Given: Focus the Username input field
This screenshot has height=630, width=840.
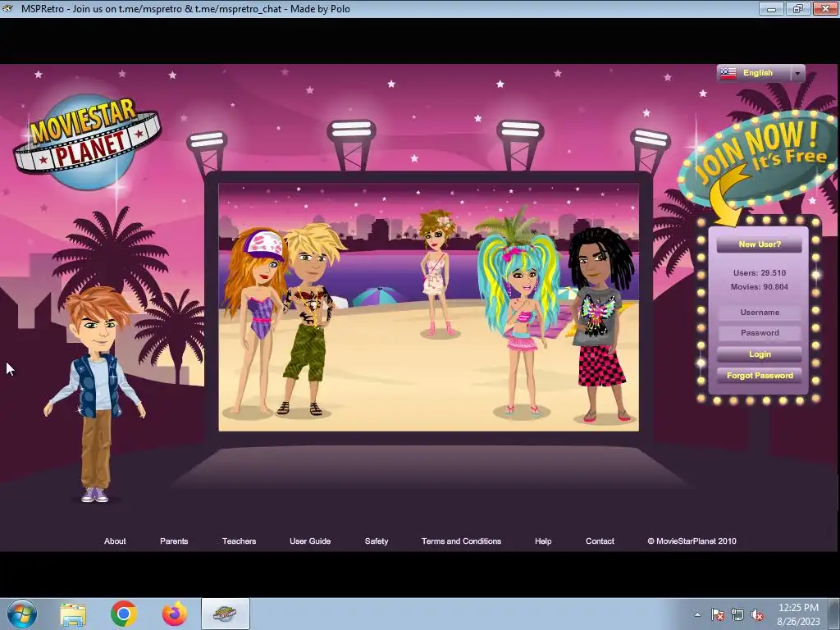Looking at the screenshot, I should tap(759, 313).
